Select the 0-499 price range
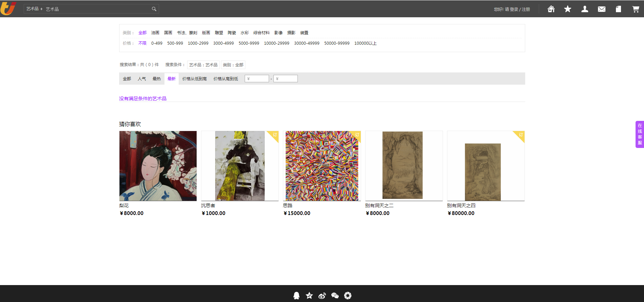This screenshot has width=644, height=302. [157, 43]
